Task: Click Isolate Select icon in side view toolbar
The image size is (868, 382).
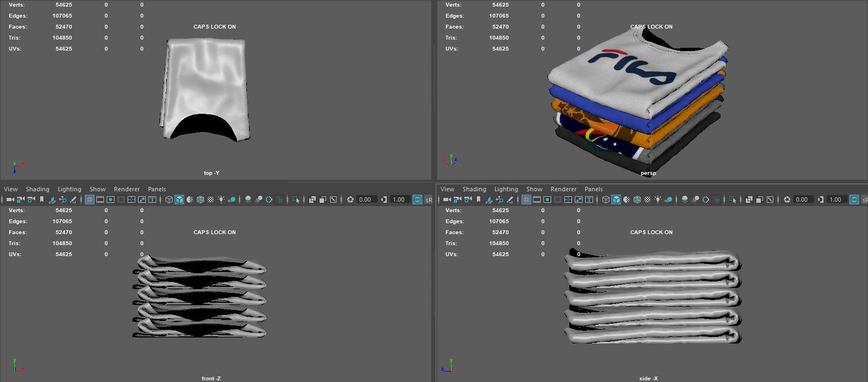Action: (x=734, y=200)
